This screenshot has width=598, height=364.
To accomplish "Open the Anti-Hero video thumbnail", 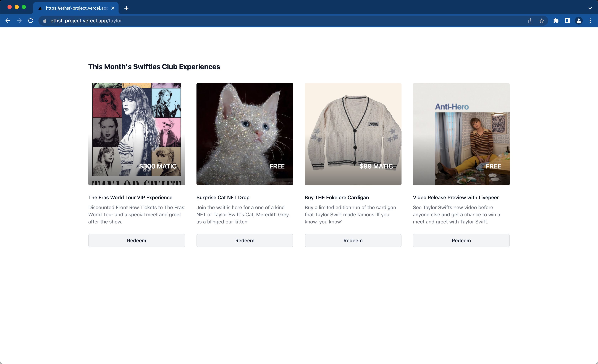I will point(461,134).
